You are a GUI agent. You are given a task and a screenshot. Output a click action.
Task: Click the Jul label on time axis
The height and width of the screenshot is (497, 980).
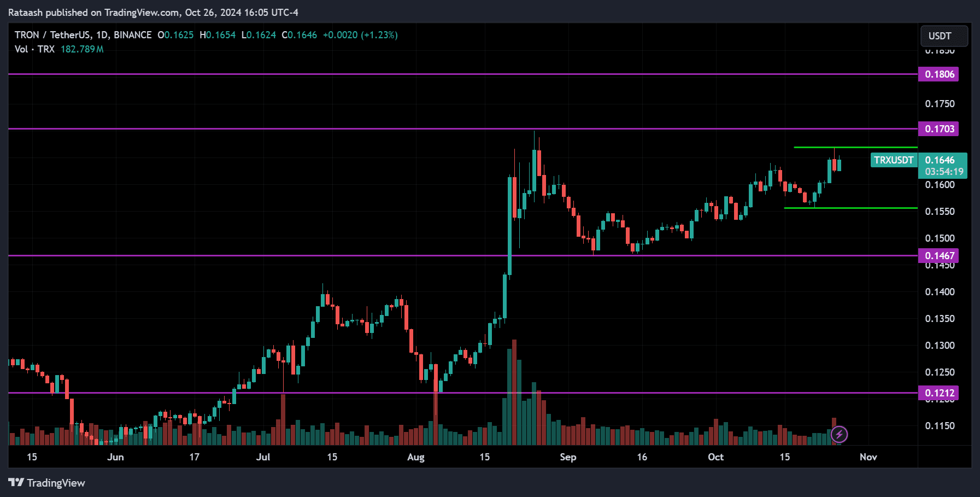(263, 457)
